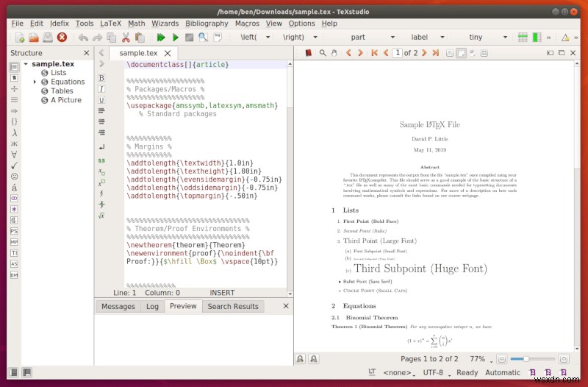Jump to the last page of the PDF

point(435,53)
